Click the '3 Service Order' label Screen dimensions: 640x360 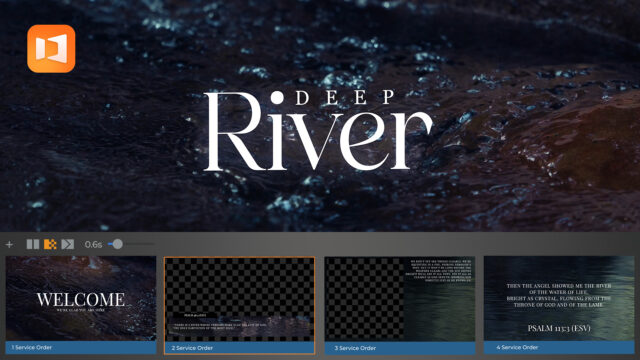pyautogui.click(x=355, y=348)
